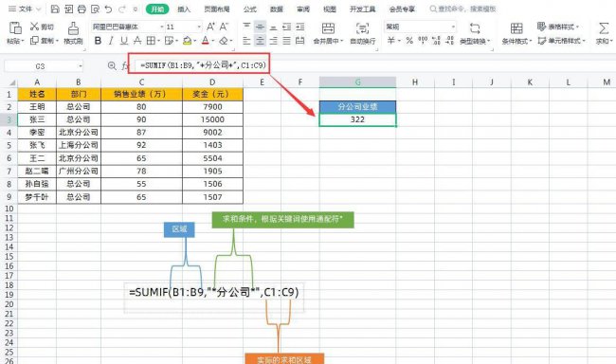Click the Redo arrow icon
The image size is (616, 364).
(x=122, y=9)
